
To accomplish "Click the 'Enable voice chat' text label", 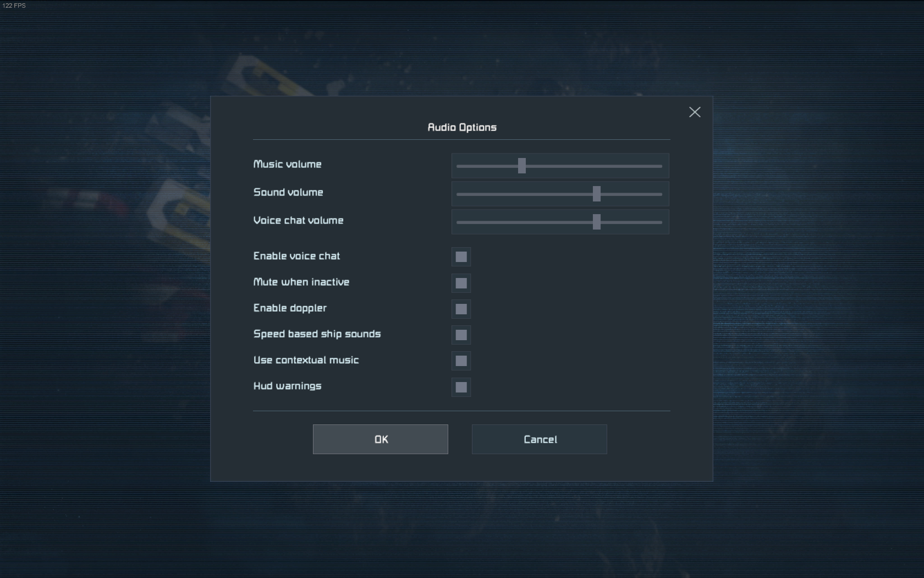I will tap(296, 256).
